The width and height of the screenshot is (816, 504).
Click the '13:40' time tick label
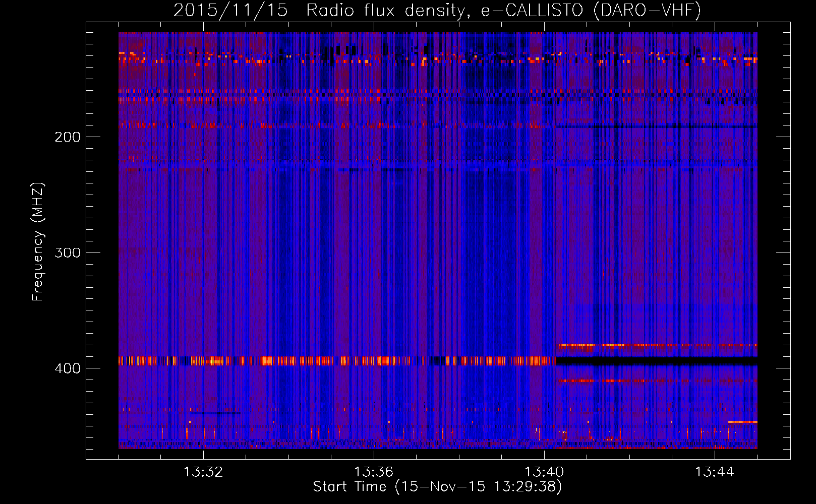pyautogui.click(x=544, y=472)
